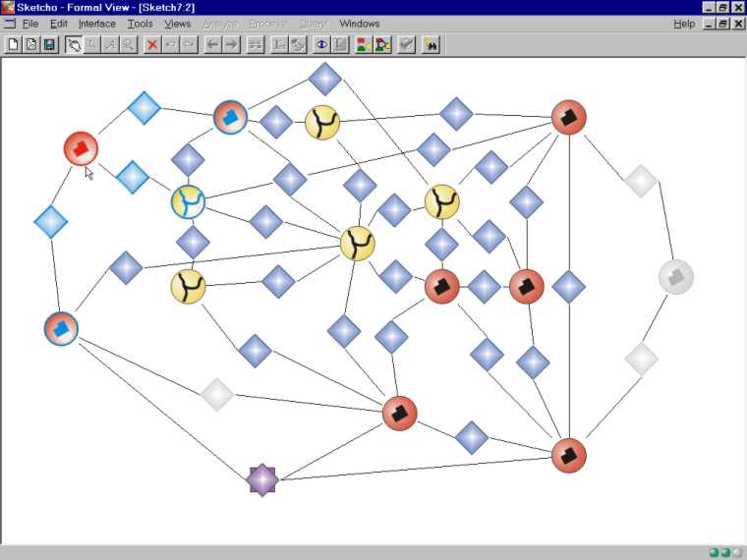Screen dimensions: 747x560
Task: Select the hand pointer tool
Action: click(x=74, y=44)
